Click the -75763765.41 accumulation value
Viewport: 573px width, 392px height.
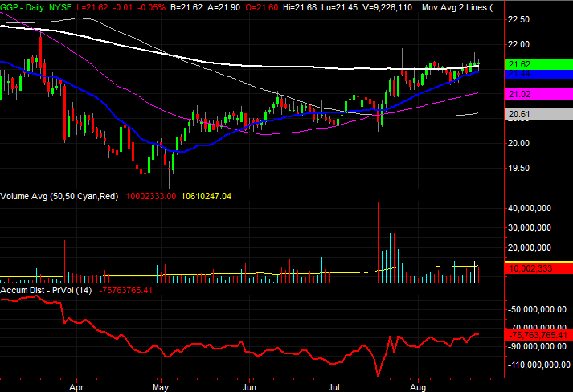point(125,290)
